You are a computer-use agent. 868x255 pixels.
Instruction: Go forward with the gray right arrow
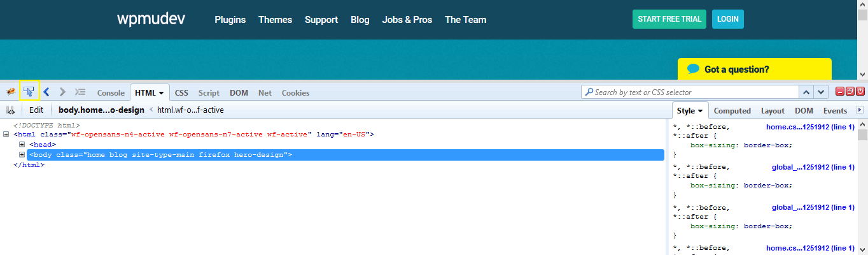pos(62,92)
